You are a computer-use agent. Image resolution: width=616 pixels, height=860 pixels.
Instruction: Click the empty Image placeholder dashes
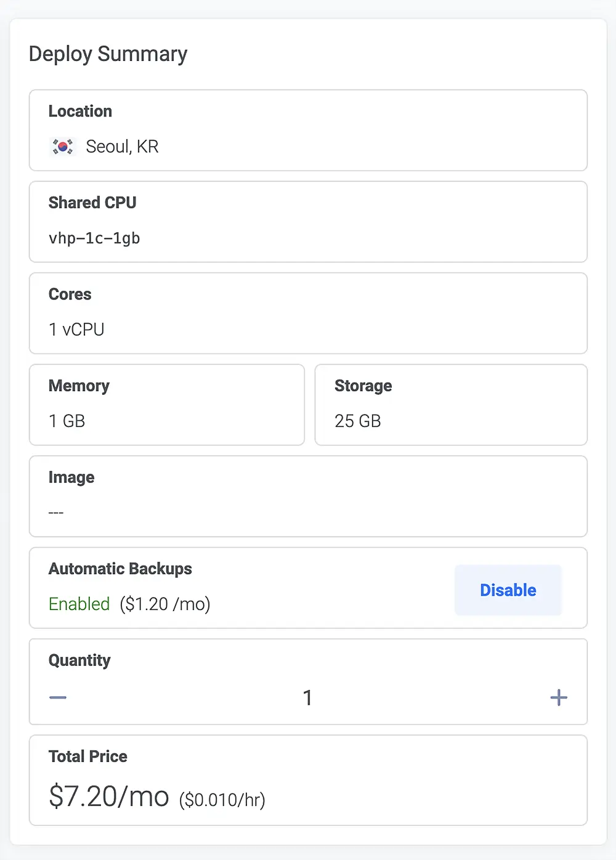[56, 513]
